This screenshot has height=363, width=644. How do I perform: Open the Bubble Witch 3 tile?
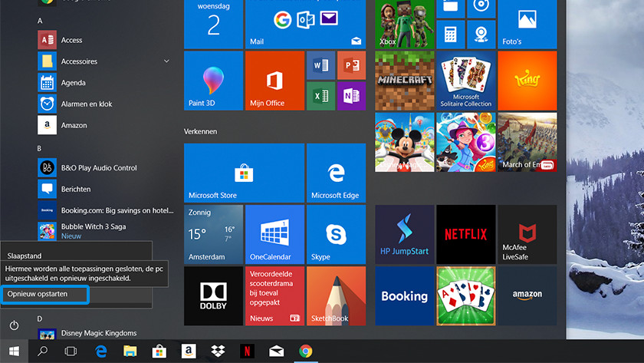(466, 142)
